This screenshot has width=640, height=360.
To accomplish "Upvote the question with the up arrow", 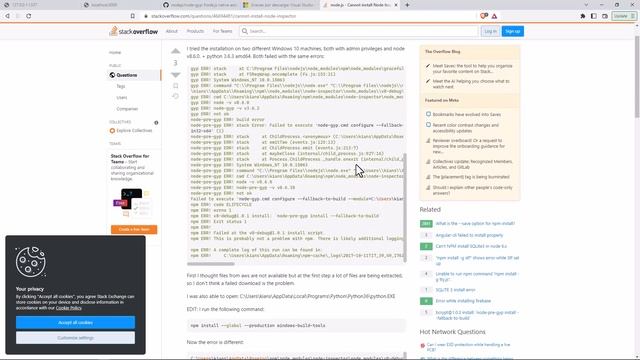I will coord(176,51).
